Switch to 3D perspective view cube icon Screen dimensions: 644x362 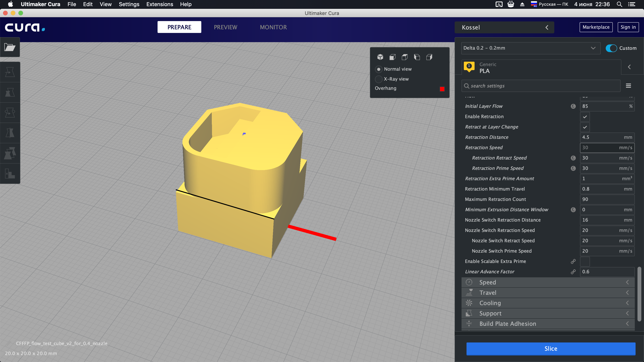(x=380, y=57)
